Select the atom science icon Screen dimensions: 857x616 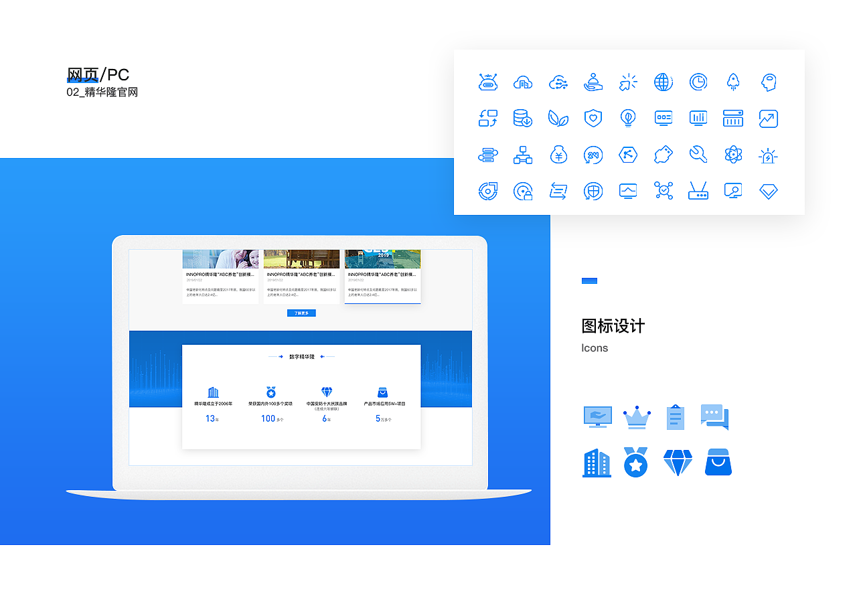[732, 154]
